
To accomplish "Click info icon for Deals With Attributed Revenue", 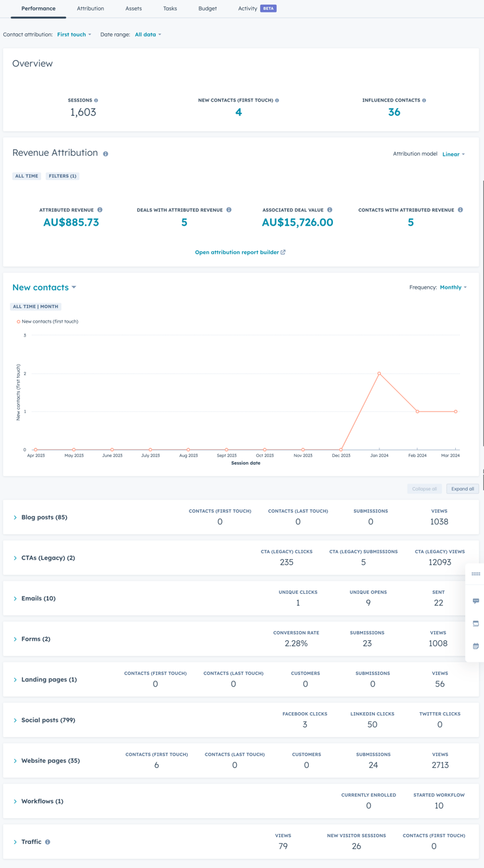I will pos(229,210).
